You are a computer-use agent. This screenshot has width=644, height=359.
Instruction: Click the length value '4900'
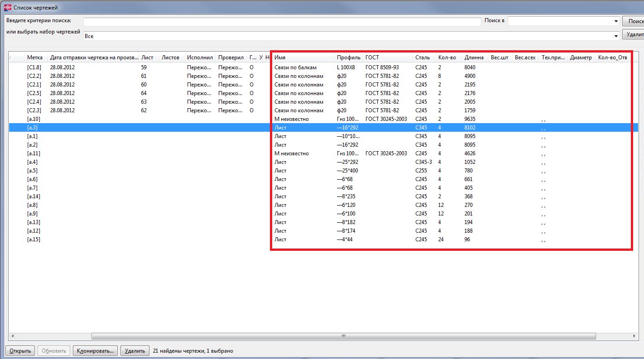coord(470,76)
